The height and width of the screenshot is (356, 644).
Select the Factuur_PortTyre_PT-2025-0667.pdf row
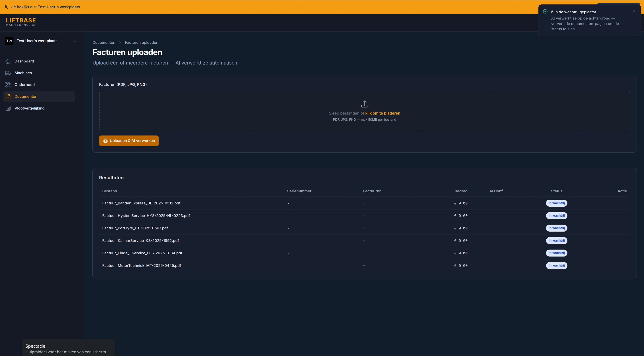coord(135,228)
